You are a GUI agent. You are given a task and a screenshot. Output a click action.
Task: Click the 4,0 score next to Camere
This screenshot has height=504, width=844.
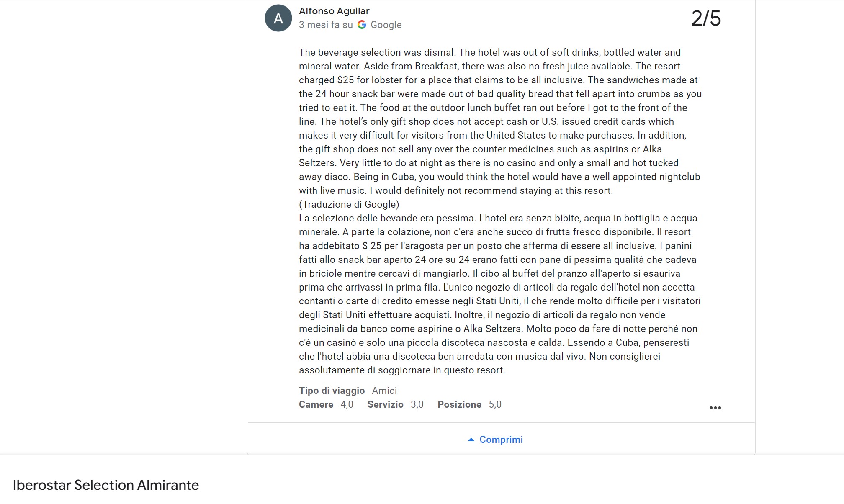pyautogui.click(x=347, y=404)
